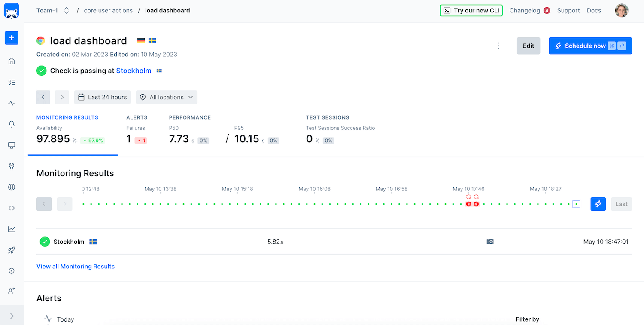Screen dimensions: 644x325
Task: Click the blue lightning bolt timeline button
Action: tap(598, 204)
